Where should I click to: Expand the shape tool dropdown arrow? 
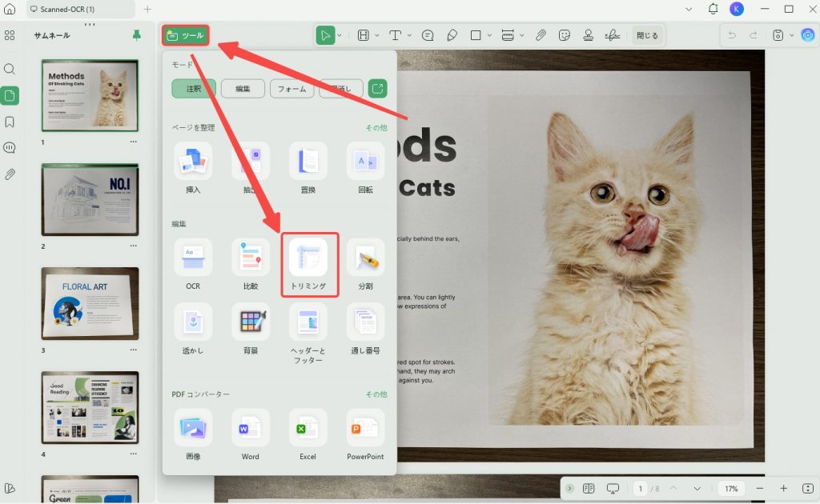[x=489, y=35]
